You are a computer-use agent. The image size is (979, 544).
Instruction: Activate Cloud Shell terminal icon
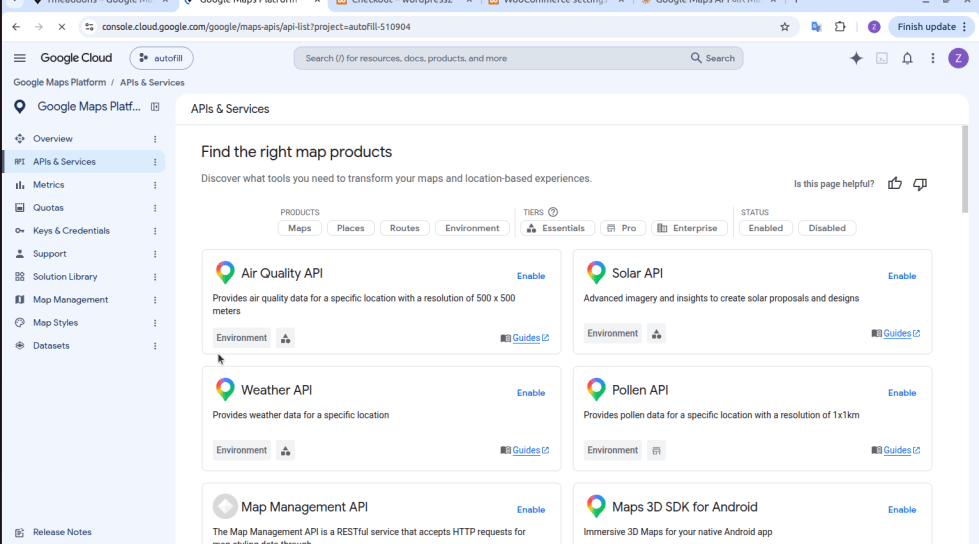(882, 58)
